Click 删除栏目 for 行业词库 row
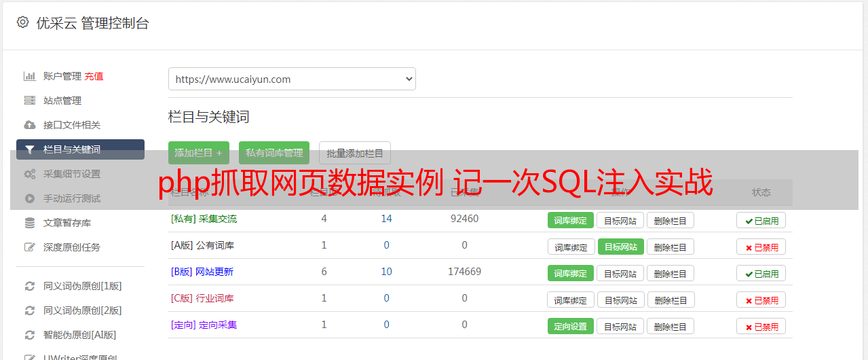 click(671, 300)
